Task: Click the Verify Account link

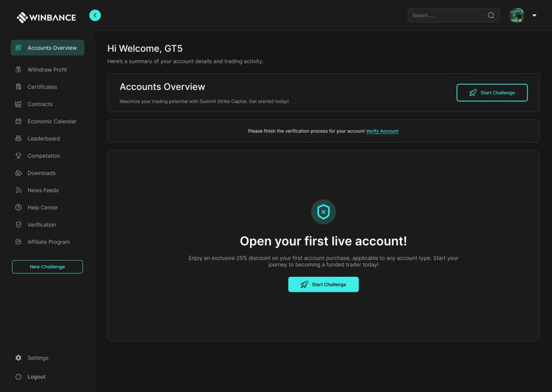Action: pos(382,131)
